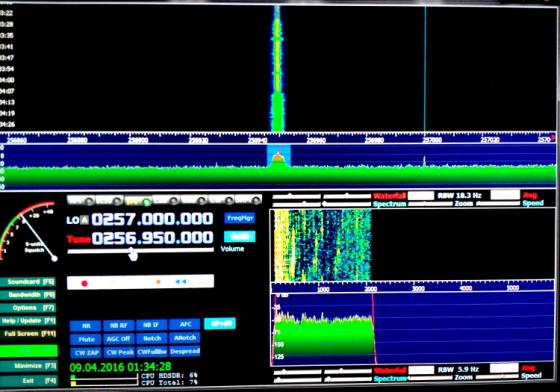Click the S-meter squelch gauge
Screen dimensions: 560x392
pos(29,231)
